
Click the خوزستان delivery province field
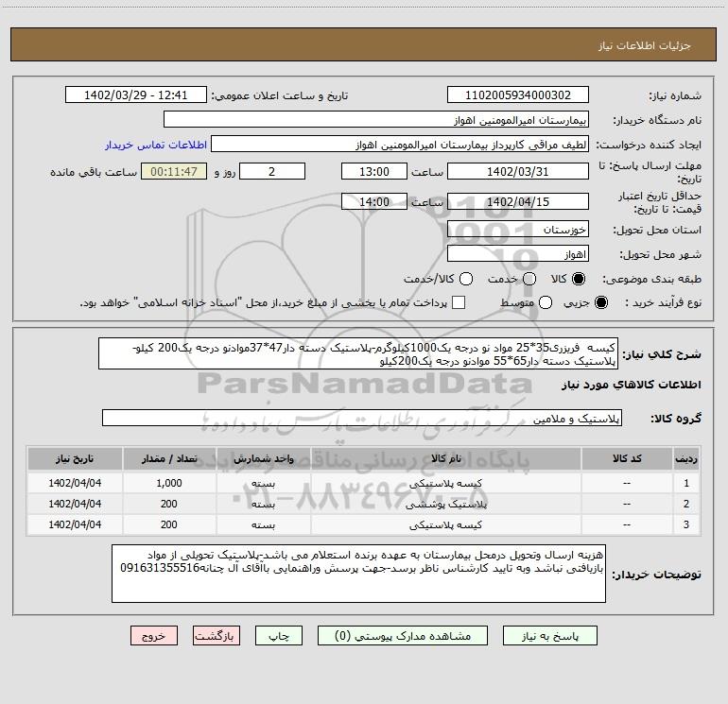click(517, 230)
